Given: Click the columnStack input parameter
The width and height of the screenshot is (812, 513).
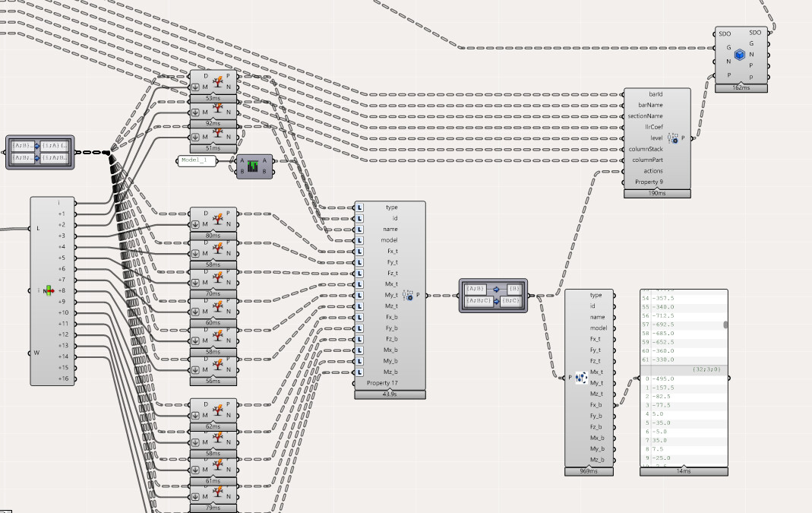Looking at the screenshot, I should (x=645, y=149).
